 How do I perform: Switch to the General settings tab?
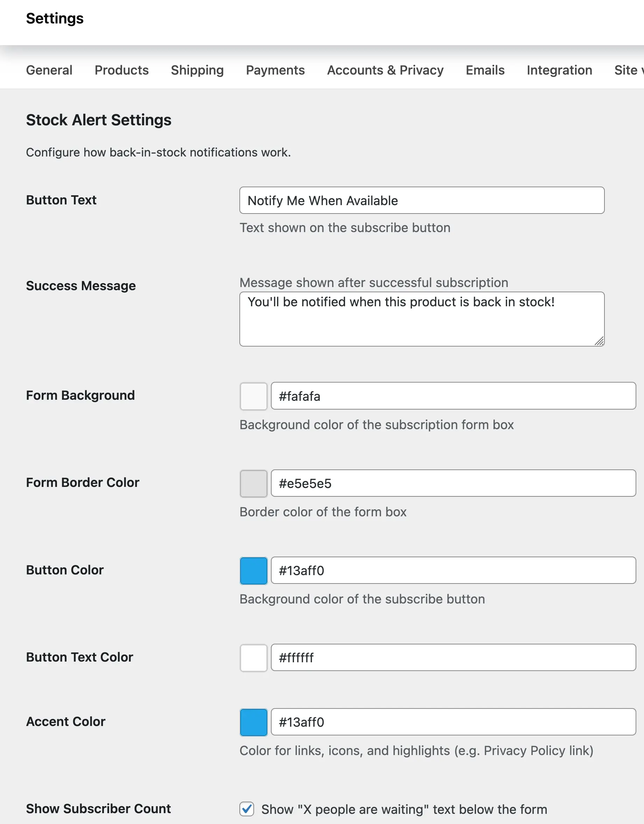pyautogui.click(x=49, y=70)
